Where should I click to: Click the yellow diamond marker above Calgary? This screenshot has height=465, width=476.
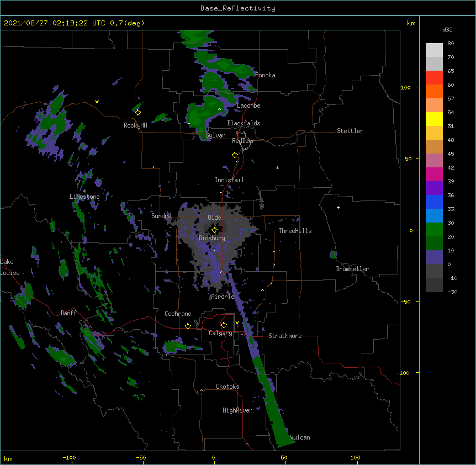pos(224,325)
